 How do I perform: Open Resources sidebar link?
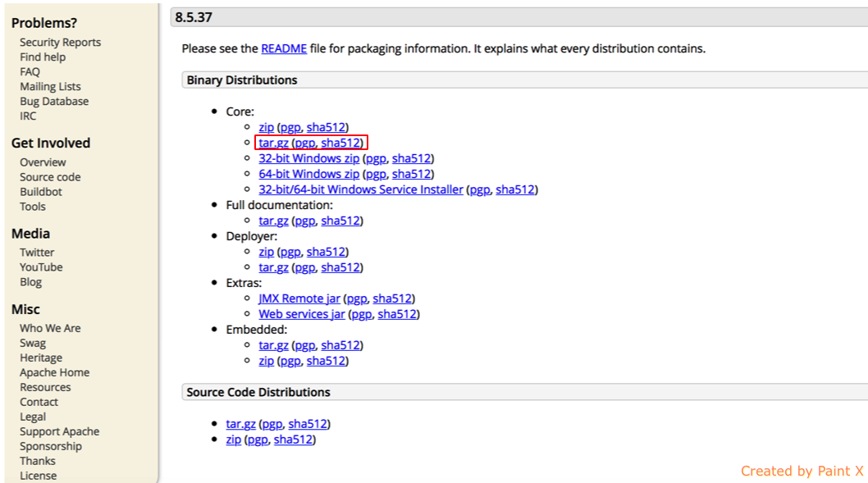(x=45, y=387)
